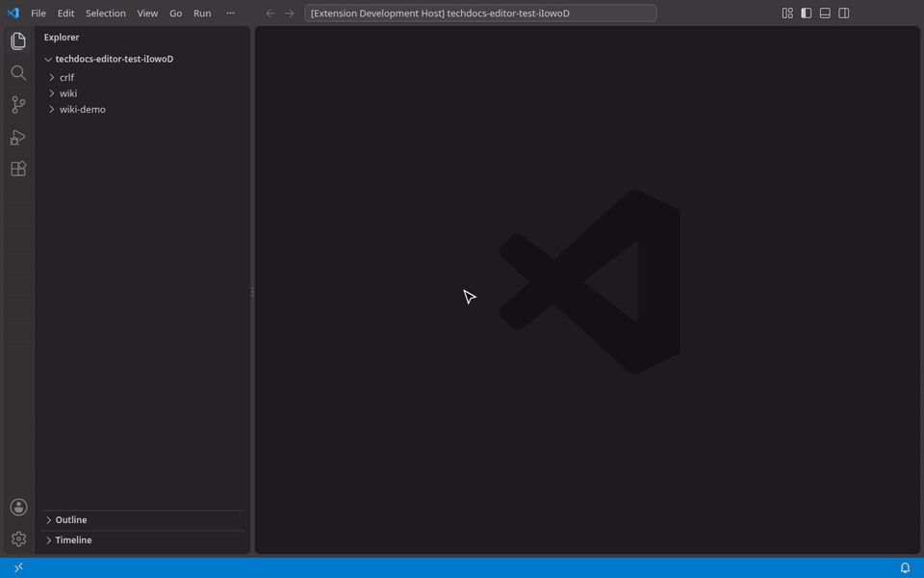
Task: Open the Run menu
Action: pos(202,13)
